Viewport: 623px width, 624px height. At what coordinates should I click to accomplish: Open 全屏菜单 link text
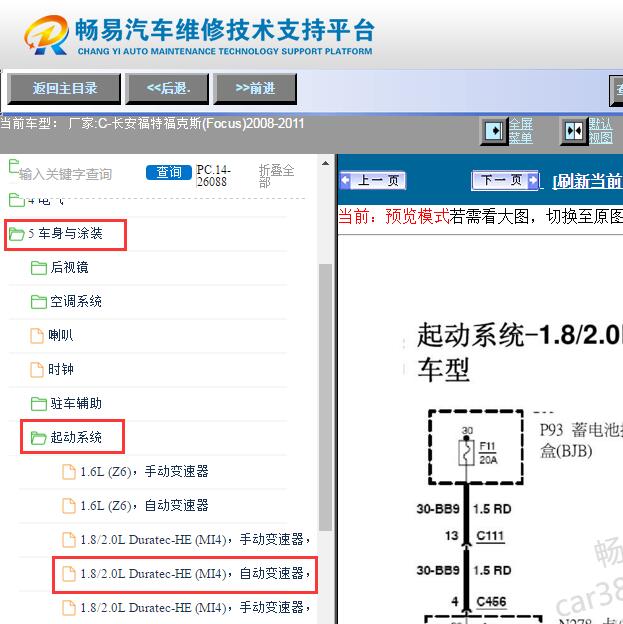pyautogui.click(x=521, y=131)
